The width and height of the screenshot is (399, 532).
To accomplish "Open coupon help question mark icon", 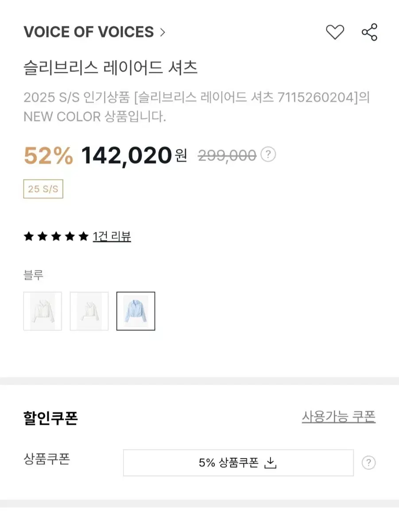I will point(368,463).
